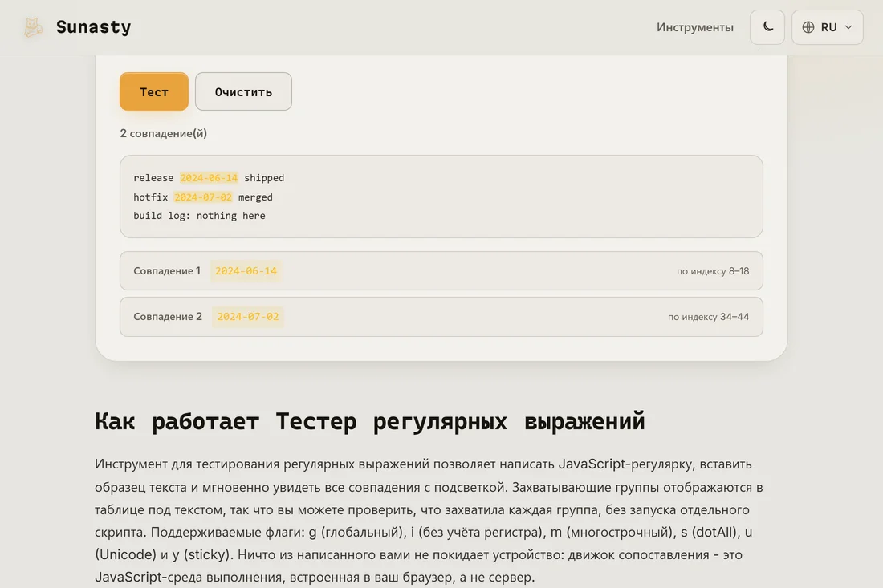The height and width of the screenshot is (588, 883).
Task: Click the highlighted 2024-06-14 in the text preview
Action: (x=209, y=178)
